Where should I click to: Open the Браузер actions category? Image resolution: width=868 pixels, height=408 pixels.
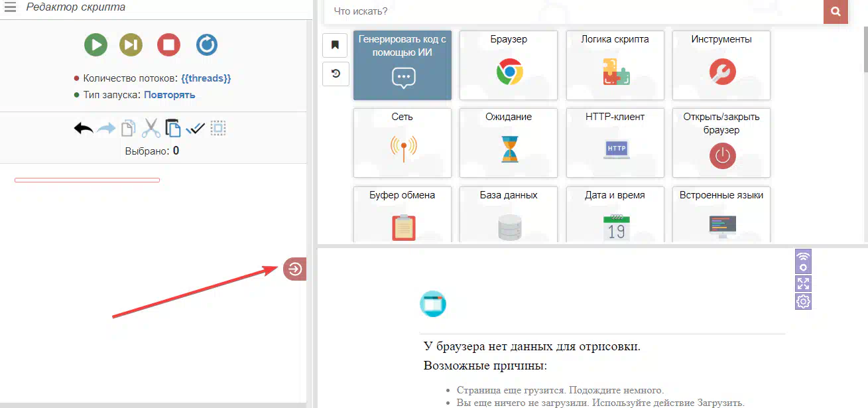pyautogui.click(x=509, y=65)
